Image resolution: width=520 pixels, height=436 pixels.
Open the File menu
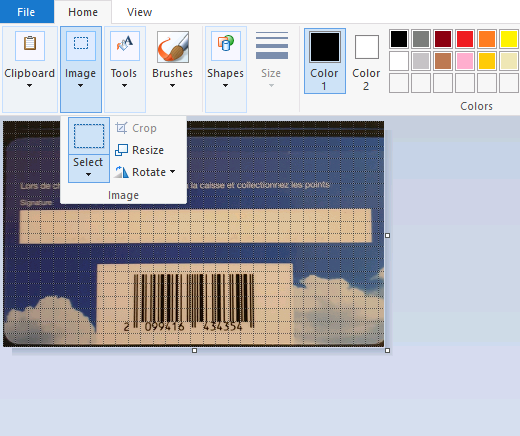pyautogui.click(x=26, y=12)
